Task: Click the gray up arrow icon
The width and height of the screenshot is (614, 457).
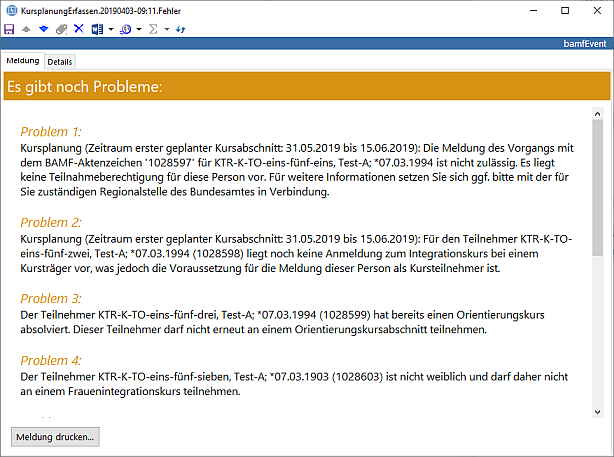Action: click(25, 29)
